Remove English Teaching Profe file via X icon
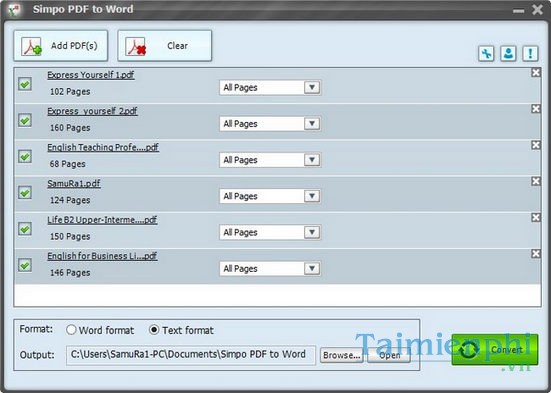551x393 pixels. pyautogui.click(x=536, y=145)
